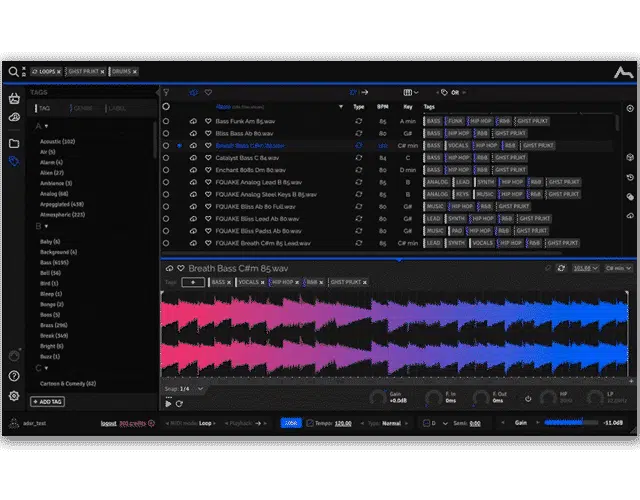
Task: Sort by the BPM column header
Action: 382,107
